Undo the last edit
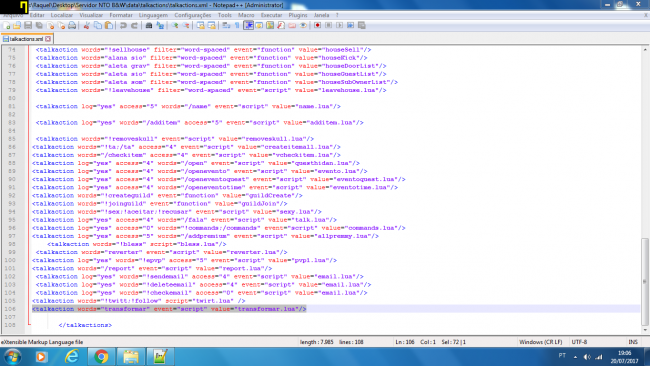The image size is (650, 366). [x=123, y=26]
